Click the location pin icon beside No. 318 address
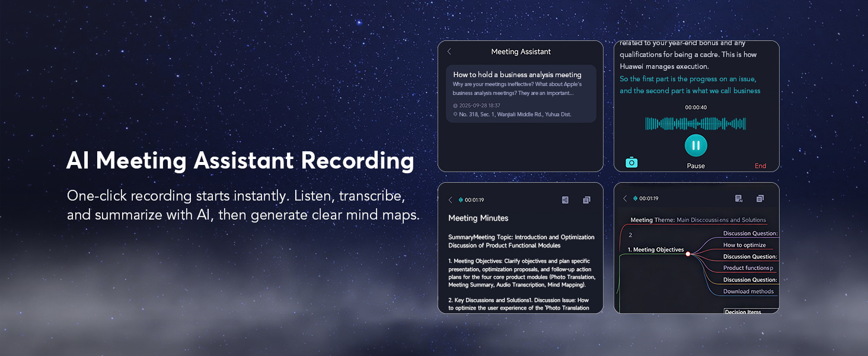This screenshot has height=356, width=868. [455, 114]
